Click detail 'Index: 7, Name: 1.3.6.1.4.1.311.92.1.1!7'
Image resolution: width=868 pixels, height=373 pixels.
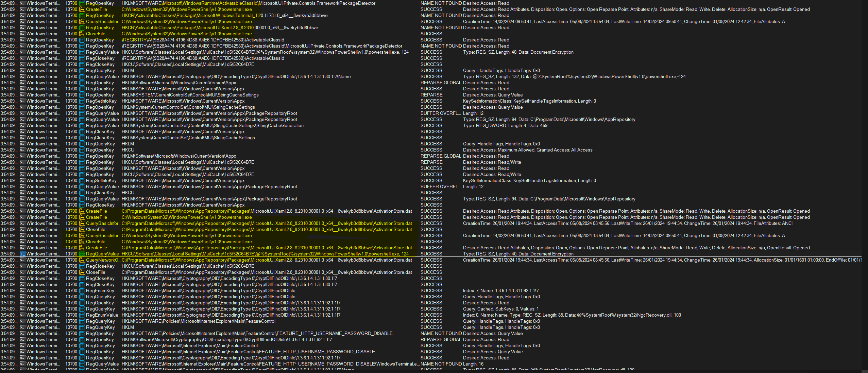[x=501, y=290]
